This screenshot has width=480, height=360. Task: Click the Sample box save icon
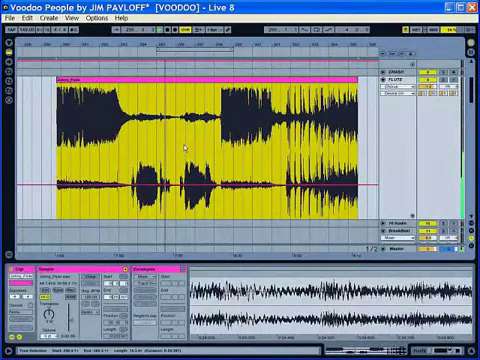[125, 269]
